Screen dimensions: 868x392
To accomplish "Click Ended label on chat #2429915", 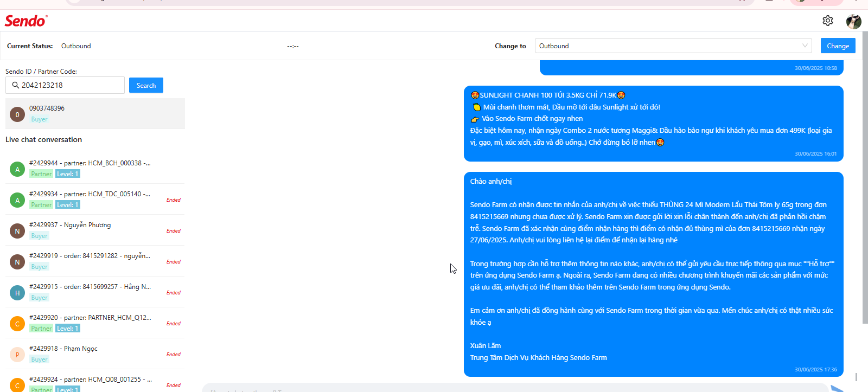I will point(174,293).
